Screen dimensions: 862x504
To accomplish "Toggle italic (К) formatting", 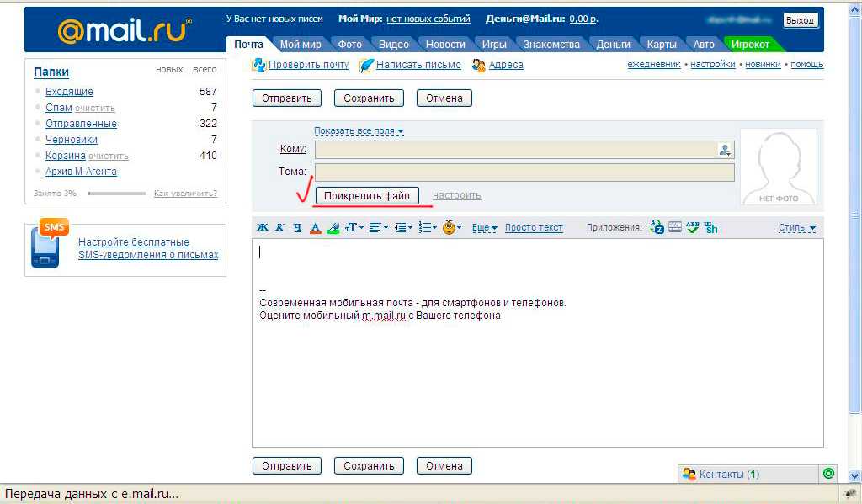I will (x=279, y=227).
